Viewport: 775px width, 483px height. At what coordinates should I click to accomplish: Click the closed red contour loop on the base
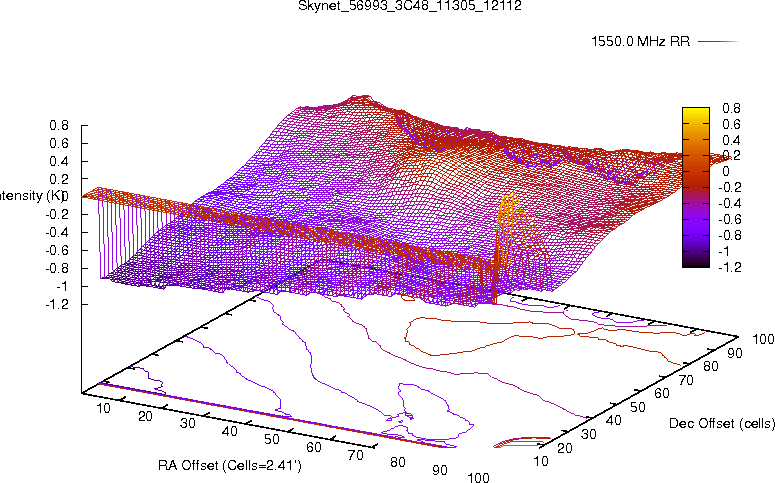click(489, 336)
